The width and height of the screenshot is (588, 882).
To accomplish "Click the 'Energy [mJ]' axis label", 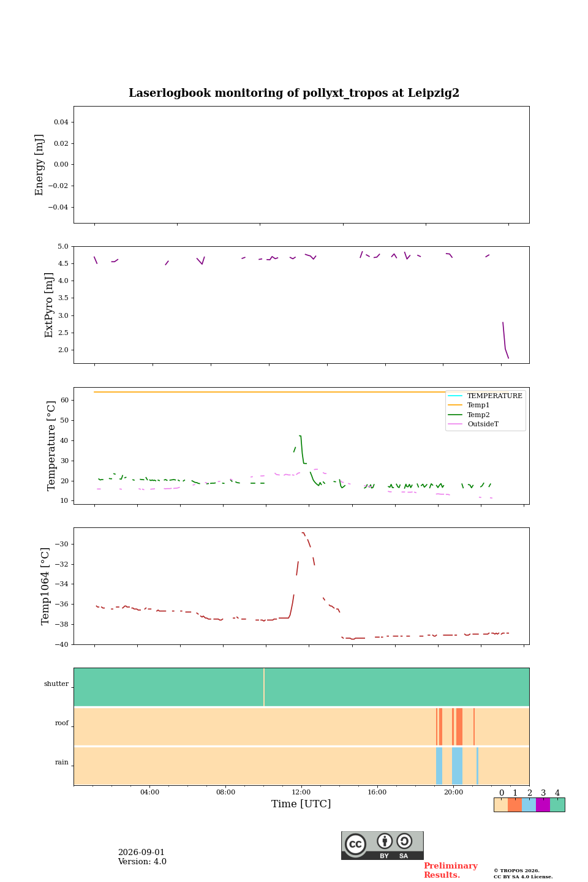I will tap(40, 165).
